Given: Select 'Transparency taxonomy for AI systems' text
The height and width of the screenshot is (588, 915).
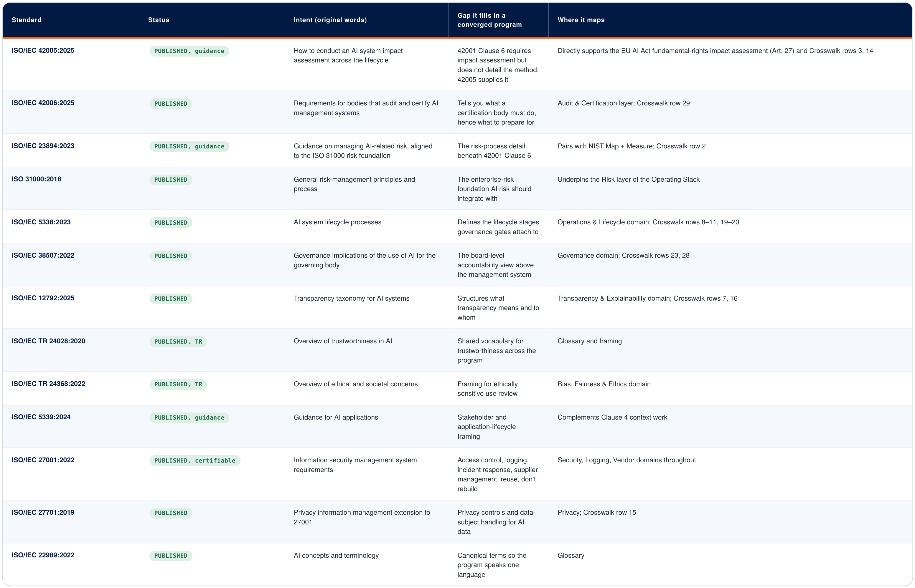Looking at the screenshot, I should click(x=352, y=298).
